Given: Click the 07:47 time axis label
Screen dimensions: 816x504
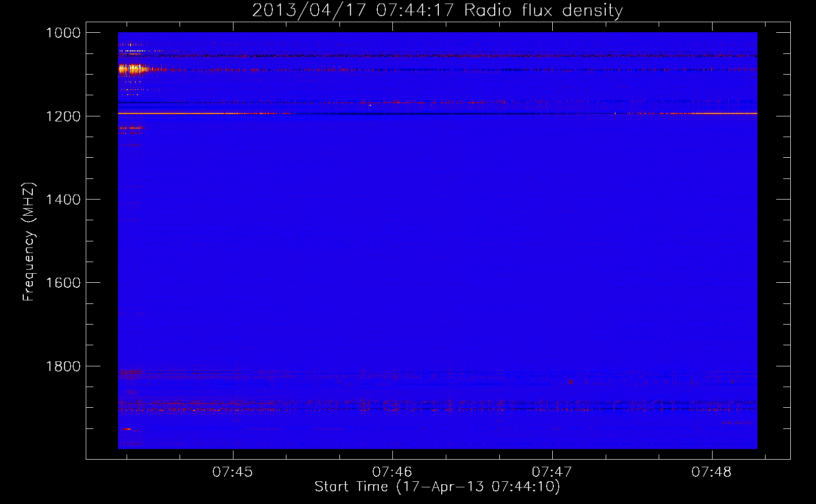Looking at the screenshot, I should (552, 472).
